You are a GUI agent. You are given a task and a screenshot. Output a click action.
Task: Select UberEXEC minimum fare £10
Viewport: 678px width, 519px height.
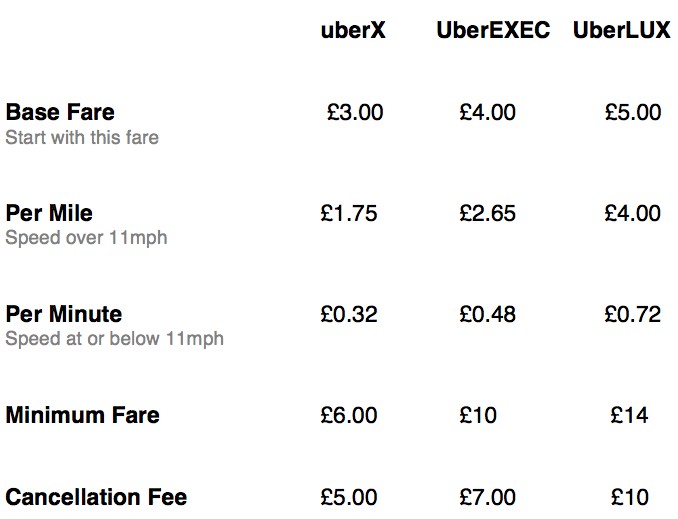[x=478, y=415]
